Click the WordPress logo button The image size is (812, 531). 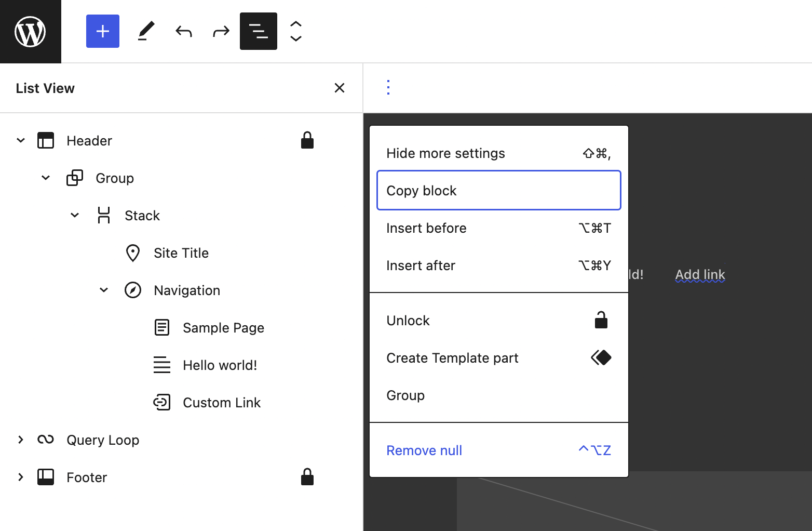tap(30, 31)
